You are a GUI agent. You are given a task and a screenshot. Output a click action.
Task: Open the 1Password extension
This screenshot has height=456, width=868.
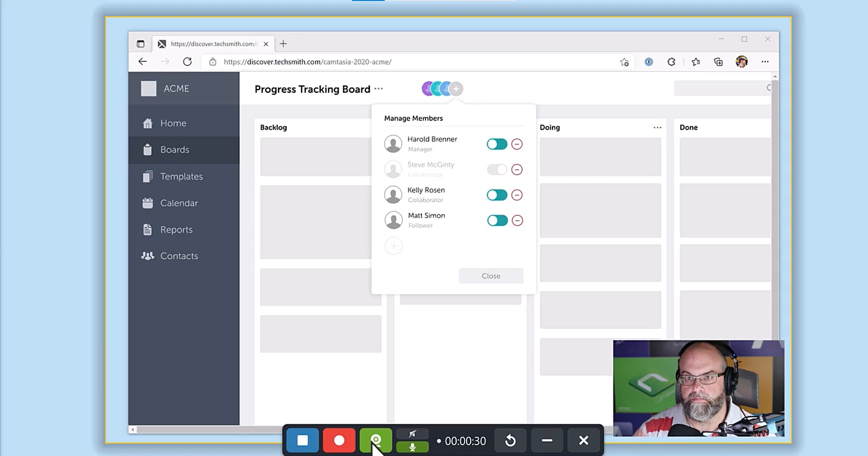pyautogui.click(x=649, y=62)
